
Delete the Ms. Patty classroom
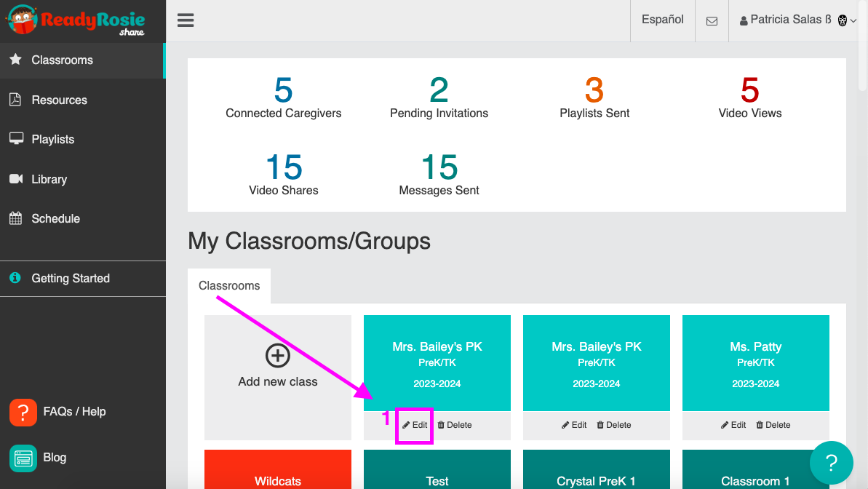point(773,424)
